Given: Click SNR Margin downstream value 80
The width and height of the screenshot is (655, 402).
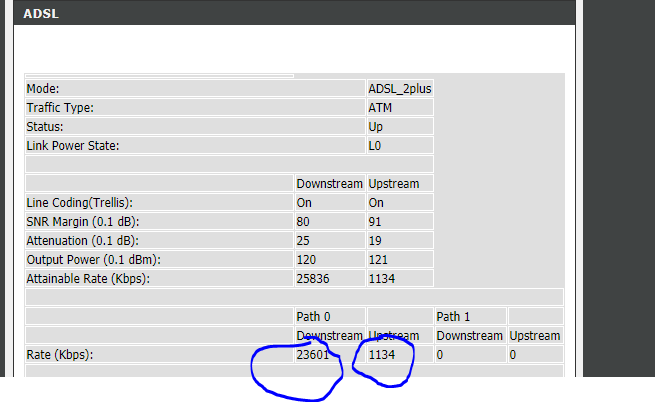Looking at the screenshot, I should tap(304, 221).
